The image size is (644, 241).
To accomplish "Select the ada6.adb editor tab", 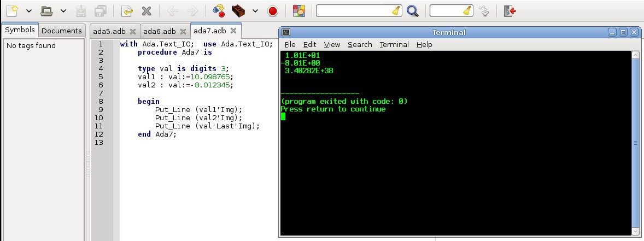I will coord(159,31).
